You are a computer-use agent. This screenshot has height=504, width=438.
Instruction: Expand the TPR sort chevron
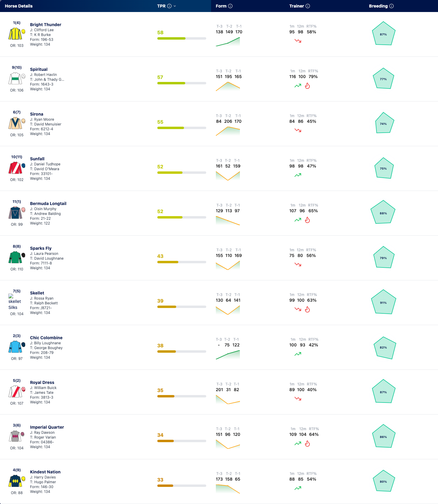(175, 6)
